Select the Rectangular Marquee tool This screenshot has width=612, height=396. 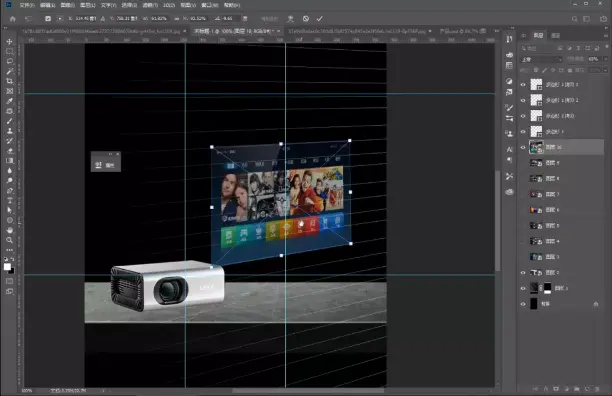[x=9, y=51]
